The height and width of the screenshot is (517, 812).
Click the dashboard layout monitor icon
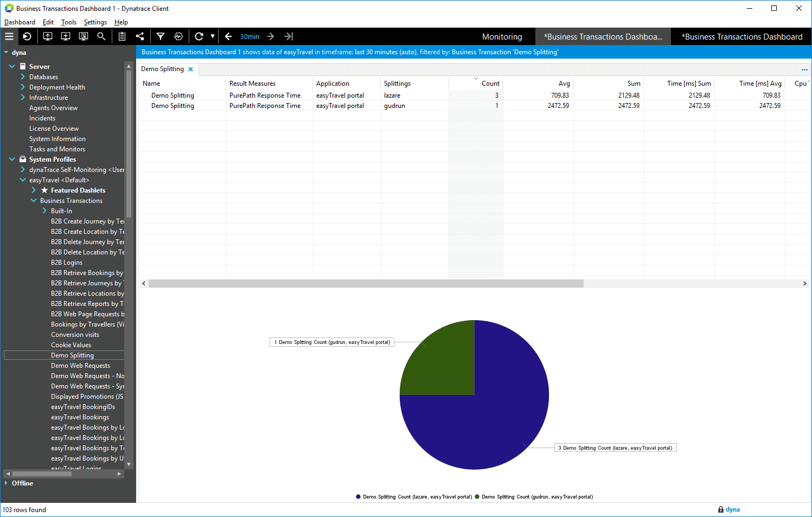84,36
